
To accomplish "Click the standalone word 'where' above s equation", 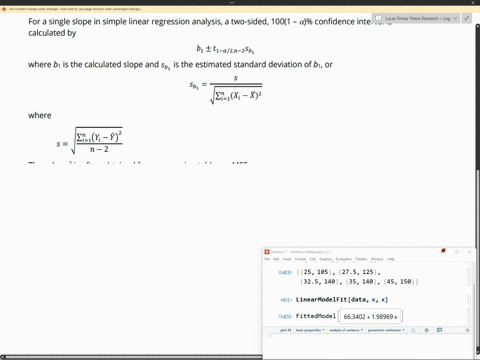I will click(40, 115).
